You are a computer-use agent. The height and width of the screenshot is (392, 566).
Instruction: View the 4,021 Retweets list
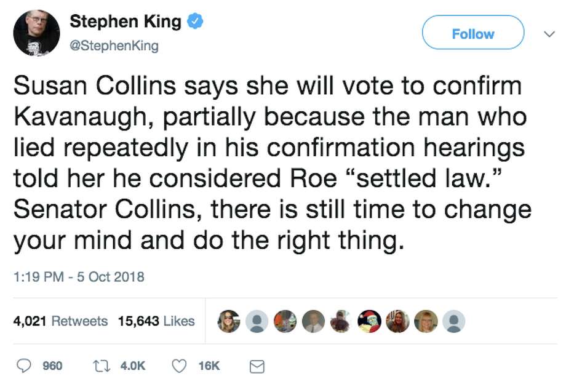(60, 321)
